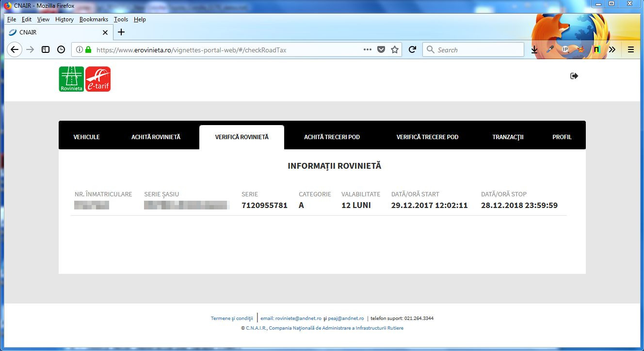Open the history clock icon in toolbar
Screen dimensions: 644x351
click(61, 49)
